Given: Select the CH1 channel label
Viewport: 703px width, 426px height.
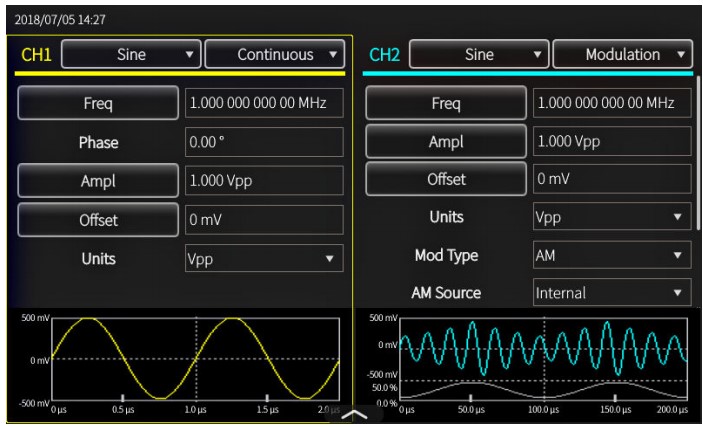Looking at the screenshot, I should (x=36, y=55).
